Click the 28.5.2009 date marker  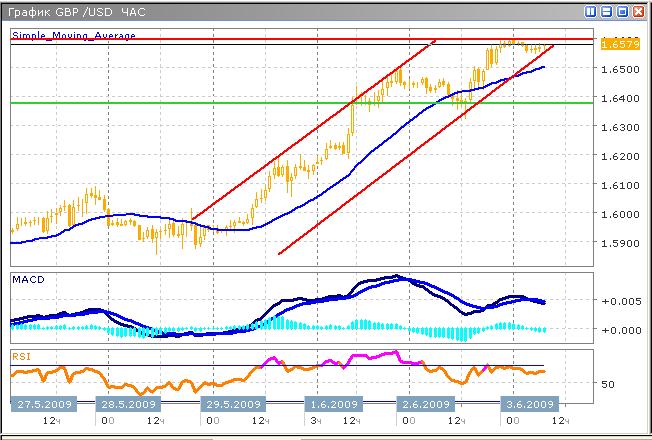pyautogui.click(x=127, y=404)
